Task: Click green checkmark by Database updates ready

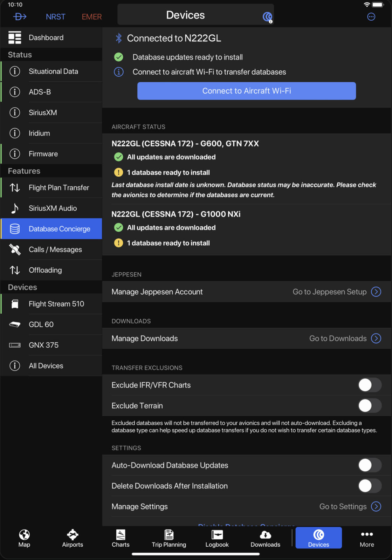Action: click(119, 57)
